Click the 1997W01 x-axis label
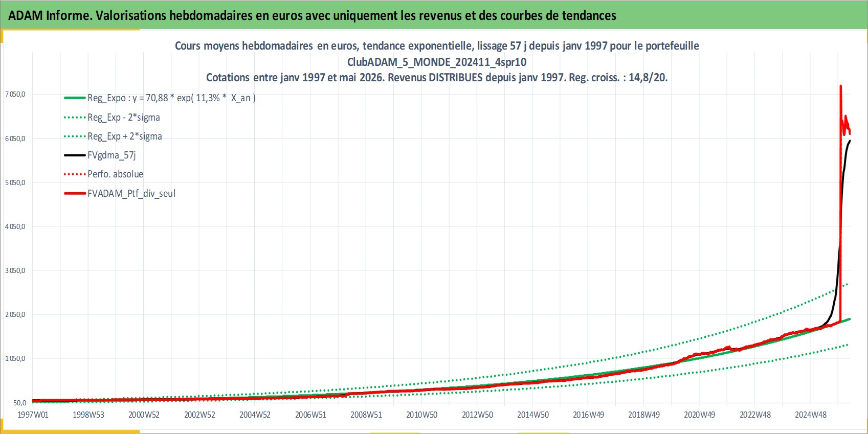The width and height of the screenshot is (868, 434). 33,415
